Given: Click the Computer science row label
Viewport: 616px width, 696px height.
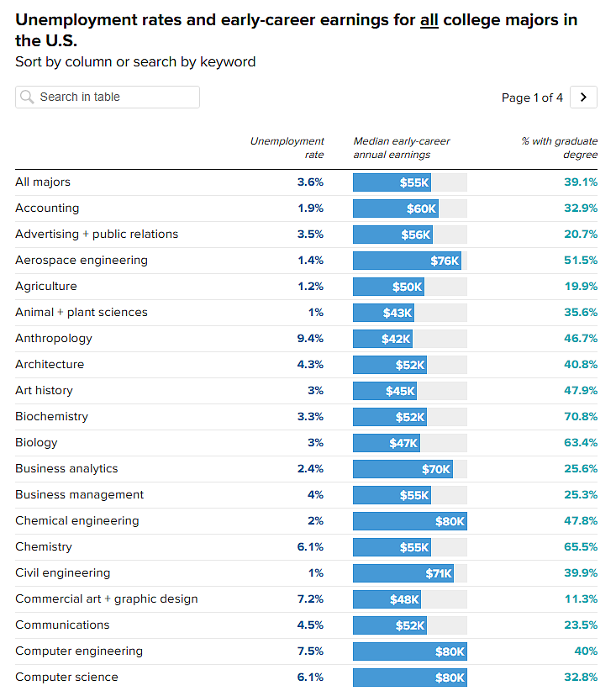Looking at the screenshot, I should coord(66,677).
